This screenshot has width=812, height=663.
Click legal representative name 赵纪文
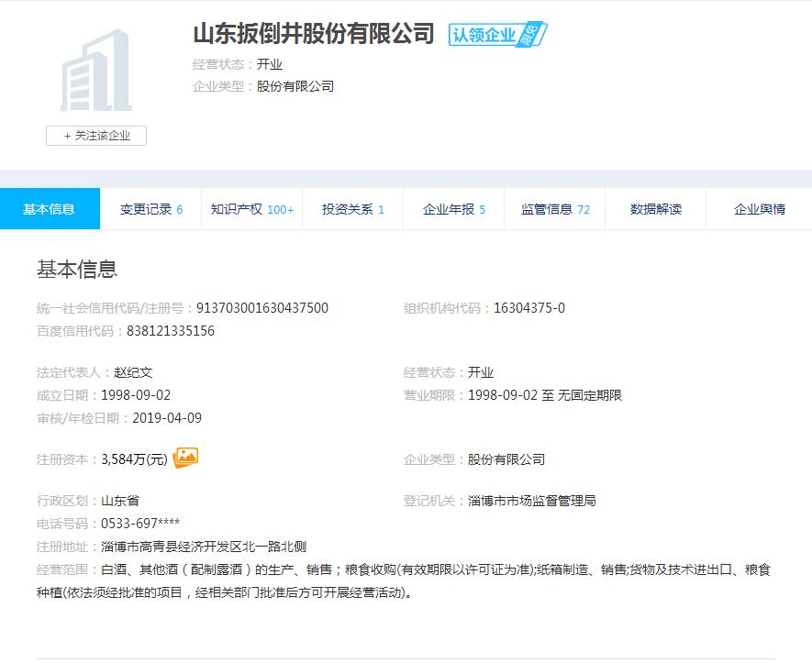tap(133, 372)
